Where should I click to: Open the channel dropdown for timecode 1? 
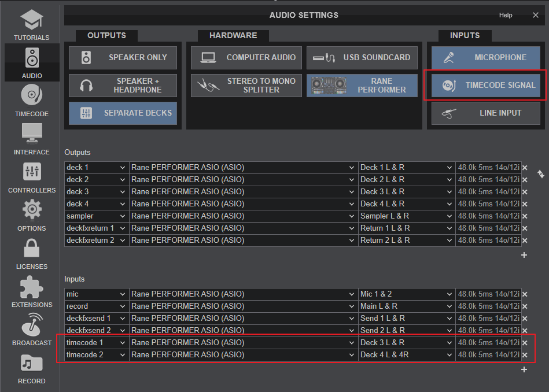pyautogui.click(x=406, y=342)
